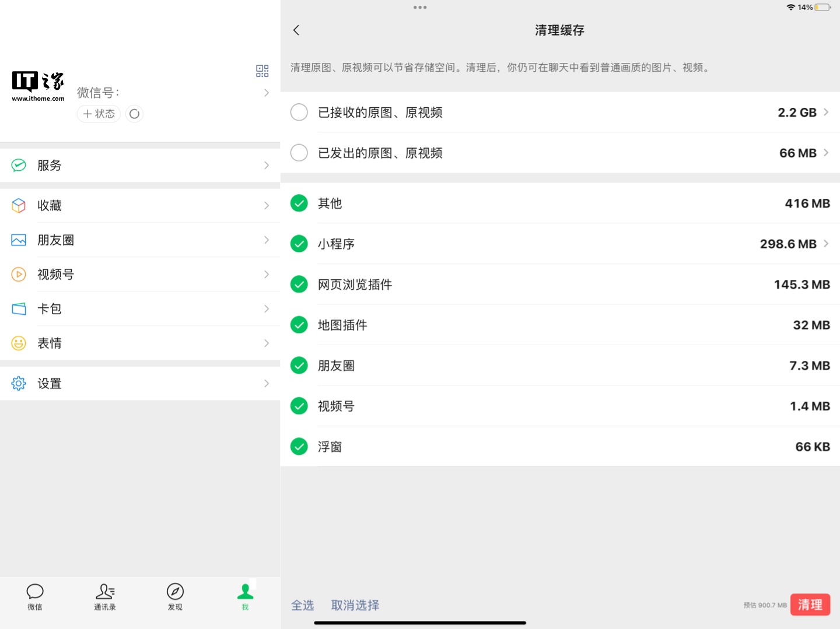Click the 视频号 play icon in sidebar
Screen dimensions: 840x629
pos(19,275)
